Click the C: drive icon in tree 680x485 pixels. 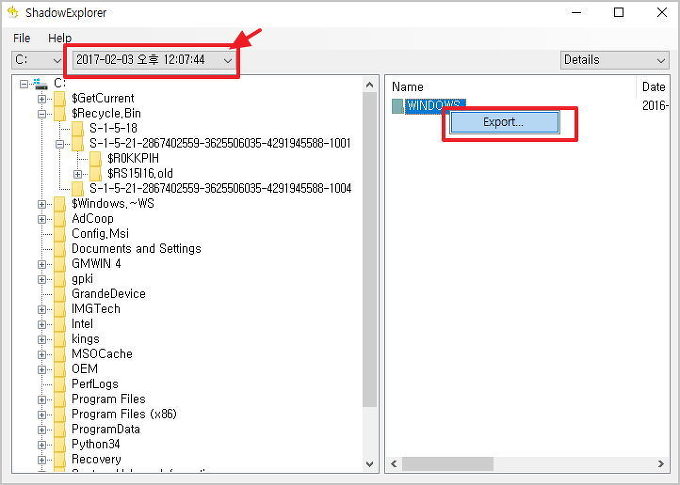pyautogui.click(x=41, y=83)
